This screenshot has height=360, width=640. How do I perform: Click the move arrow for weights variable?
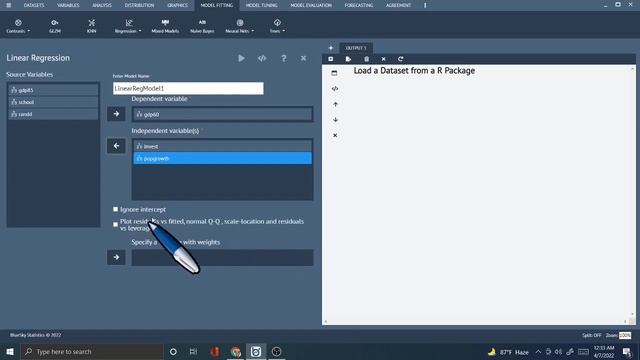pos(116,257)
